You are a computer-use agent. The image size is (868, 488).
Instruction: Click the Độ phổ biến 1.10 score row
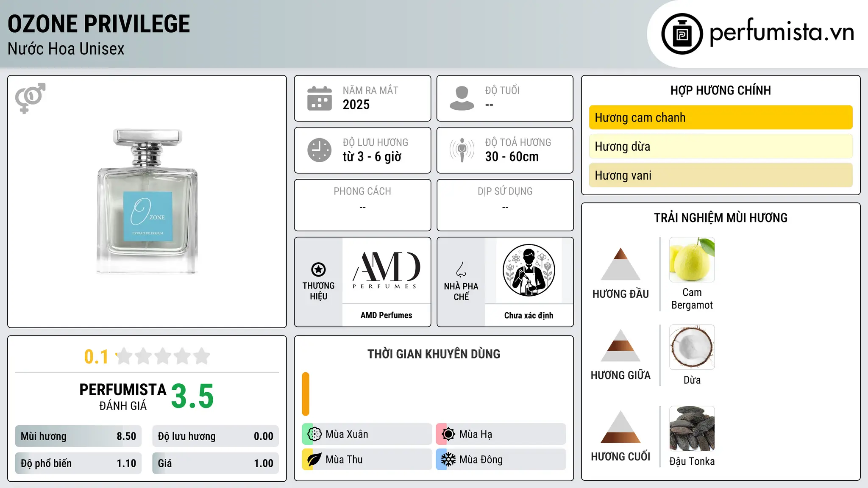(78, 463)
